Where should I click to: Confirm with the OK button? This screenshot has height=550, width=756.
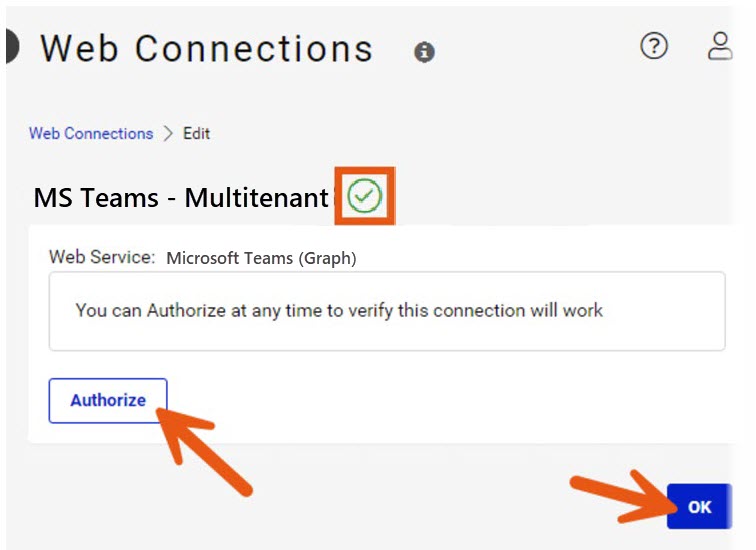click(x=699, y=507)
